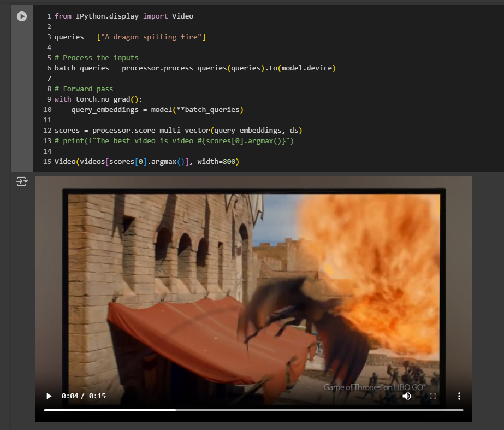Click the '0:04 / 0:15' time display

[x=84, y=396]
